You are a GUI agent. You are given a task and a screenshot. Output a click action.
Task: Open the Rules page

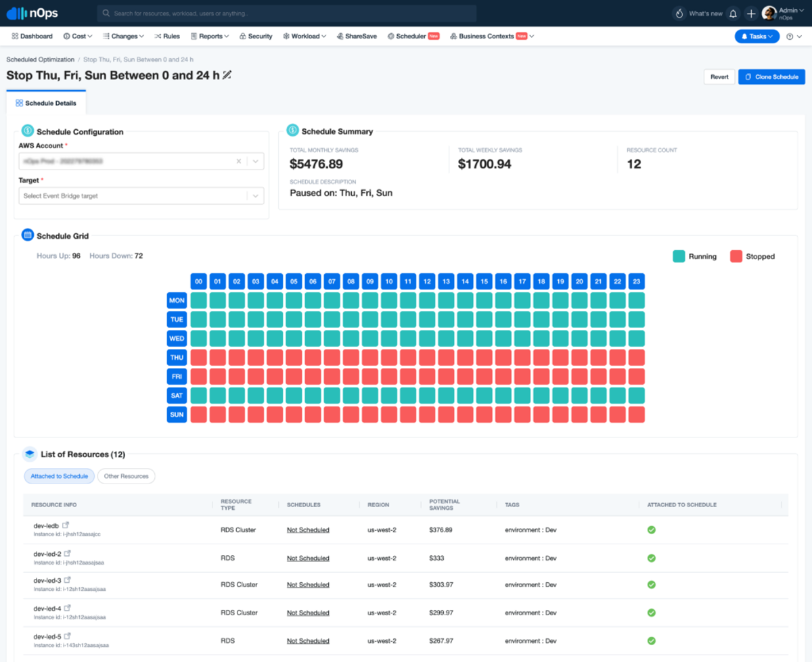coord(167,37)
